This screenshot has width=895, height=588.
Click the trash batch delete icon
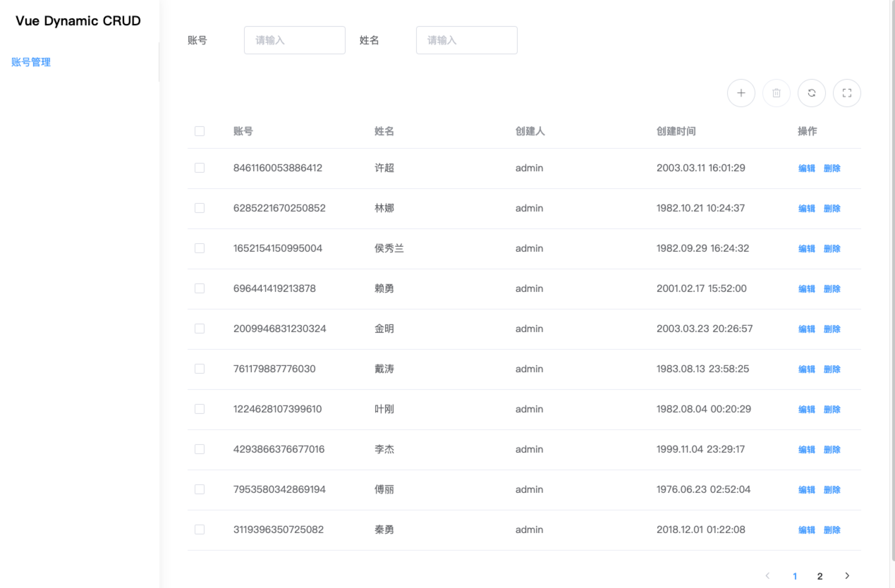776,93
